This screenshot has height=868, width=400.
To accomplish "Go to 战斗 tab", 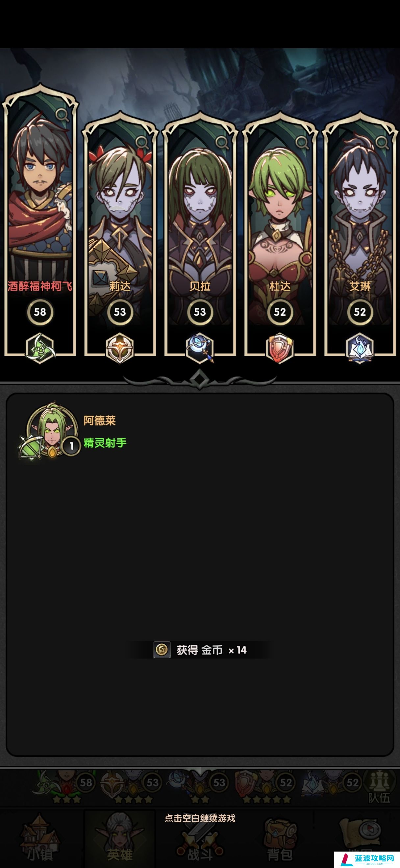I will pyautogui.click(x=200, y=841).
